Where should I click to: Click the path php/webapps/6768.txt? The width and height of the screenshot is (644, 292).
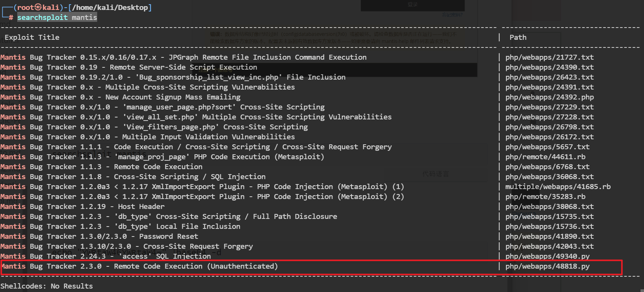(548, 166)
